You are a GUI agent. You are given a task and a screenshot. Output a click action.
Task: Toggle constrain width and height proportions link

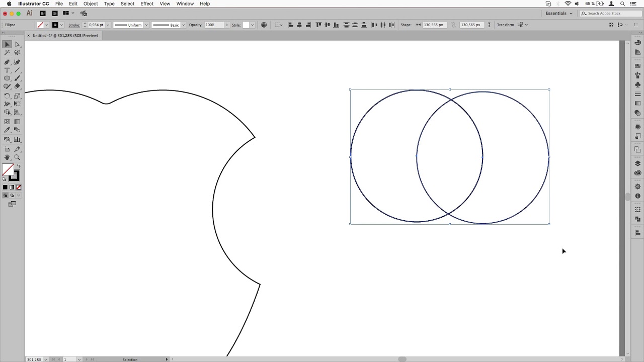pos(453,25)
